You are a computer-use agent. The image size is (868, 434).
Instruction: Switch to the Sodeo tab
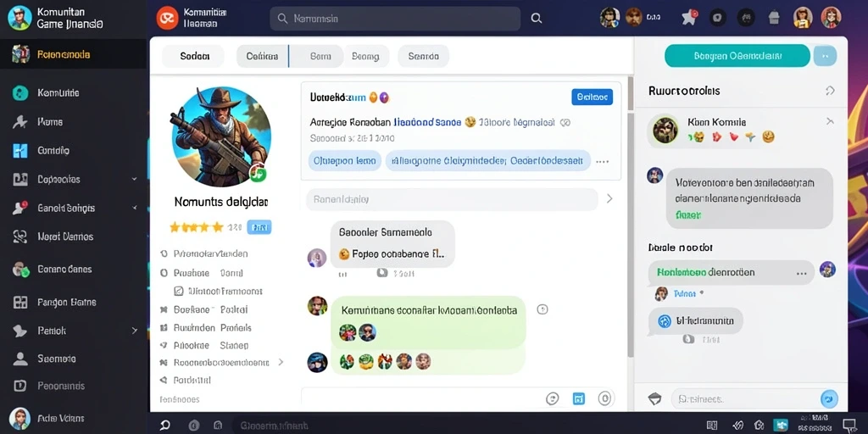pyautogui.click(x=193, y=56)
